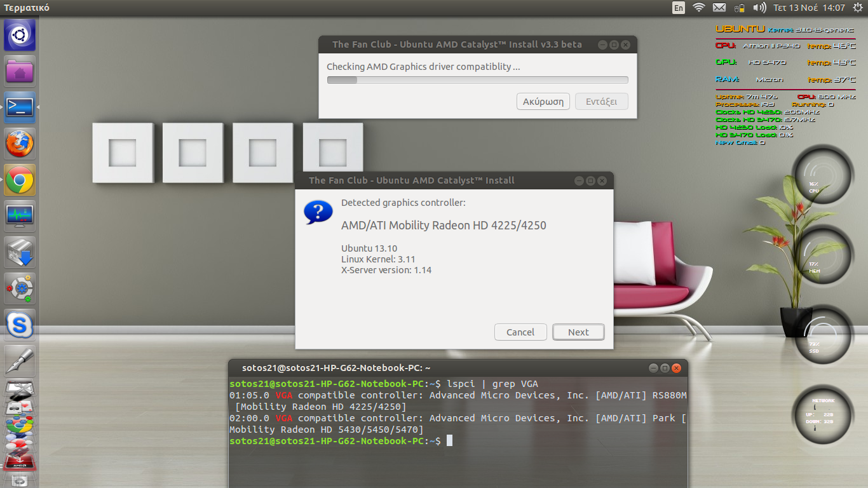The image size is (868, 488).
Task: Click Cancel in the Catalyst Install dialog
Action: click(x=520, y=332)
